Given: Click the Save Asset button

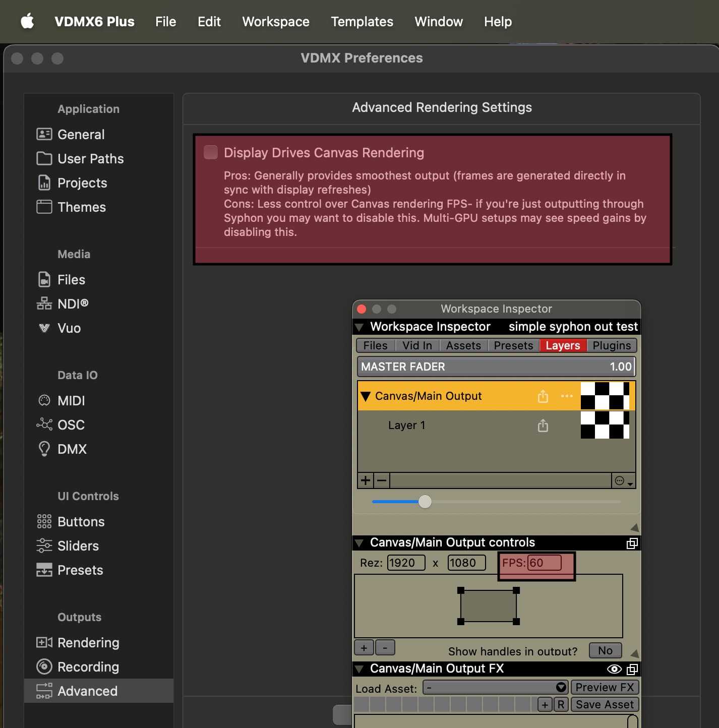Looking at the screenshot, I should coord(605,704).
